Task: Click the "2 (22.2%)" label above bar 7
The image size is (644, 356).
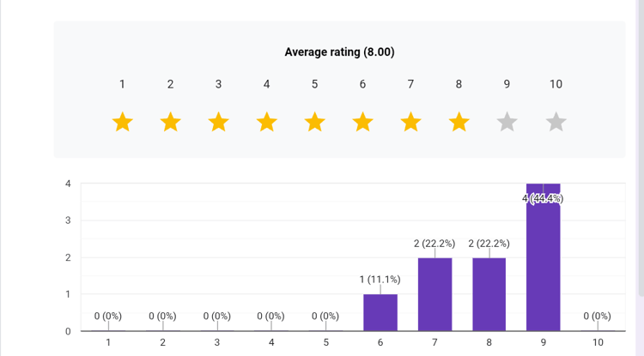Action: pos(434,244)
